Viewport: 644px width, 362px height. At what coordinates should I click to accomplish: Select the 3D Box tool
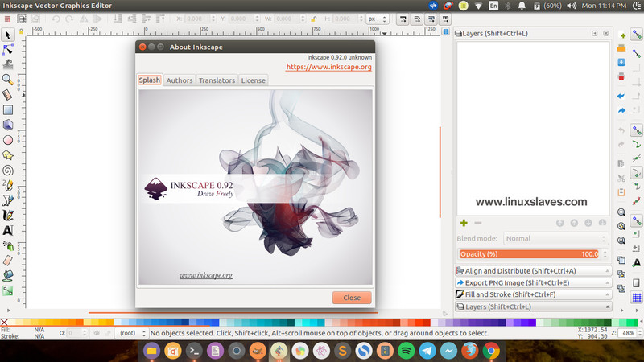[x=8, y=125]
